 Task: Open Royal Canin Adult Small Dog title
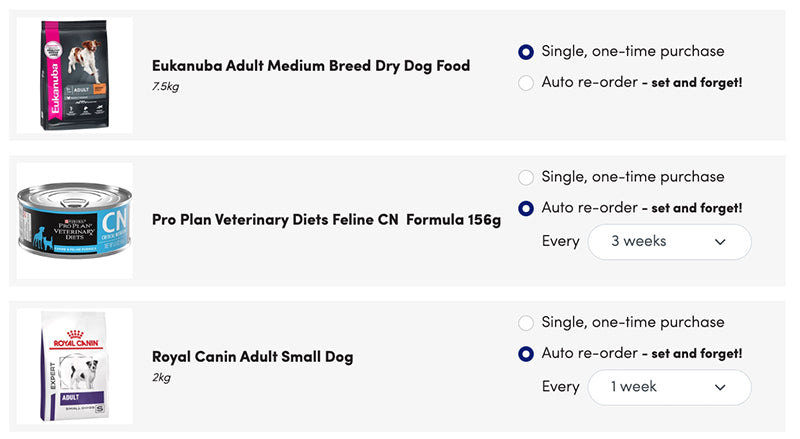pyautogui.click(x=252, y=357)
